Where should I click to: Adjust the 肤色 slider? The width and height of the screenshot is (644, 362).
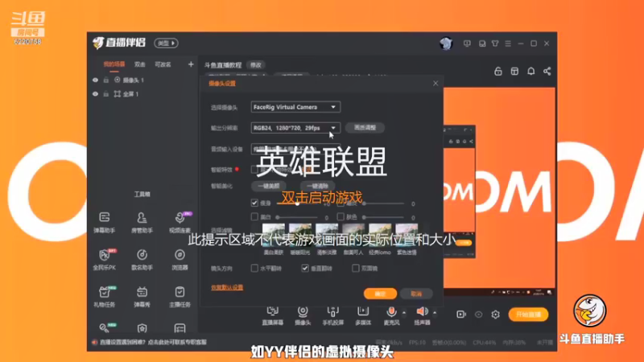click(384, 216)
